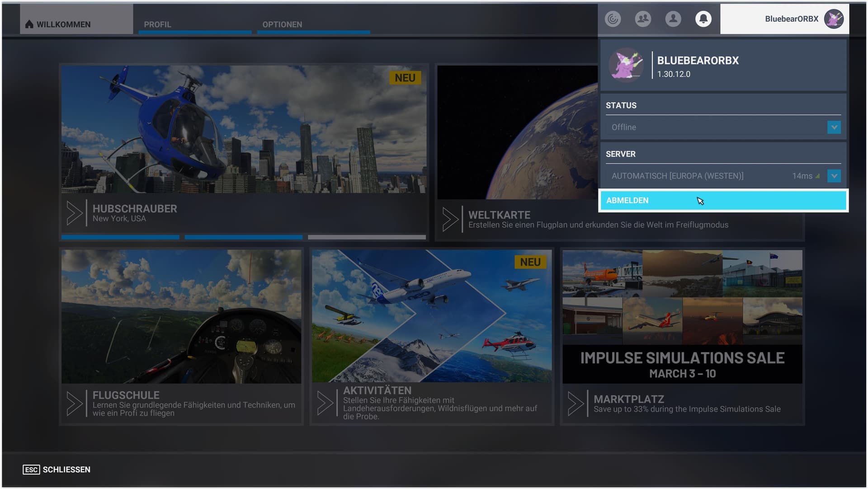Viewport: 868px width, 489px height.
Task: Click the Marktplatz arrow icon
Action: pyautogui.click(x=576, y=403)
